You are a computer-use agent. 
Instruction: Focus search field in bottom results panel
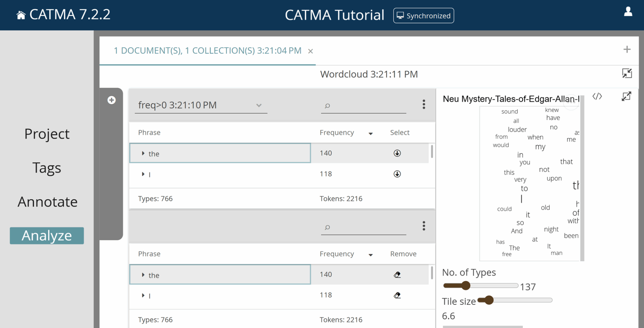tap(364, 227)
